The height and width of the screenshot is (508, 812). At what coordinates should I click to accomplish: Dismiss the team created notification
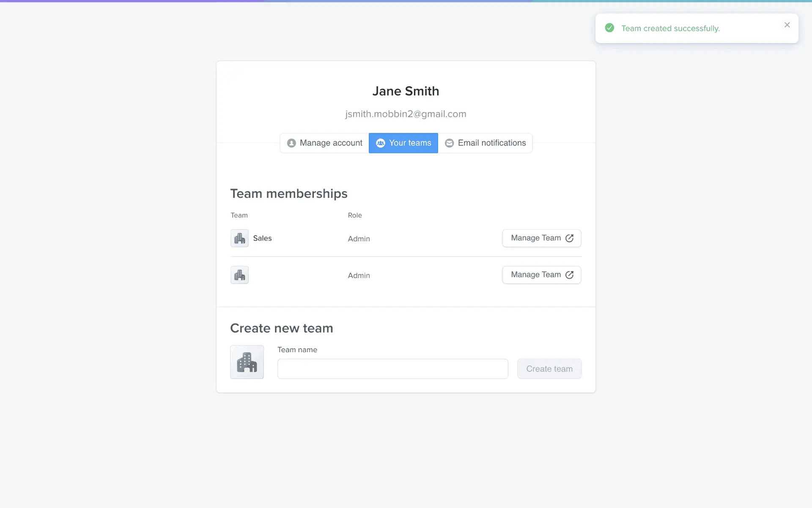pos(787,25)
